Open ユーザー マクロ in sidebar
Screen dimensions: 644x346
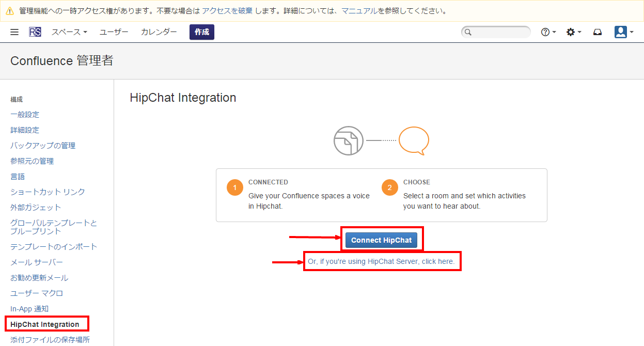pos(37,293)
